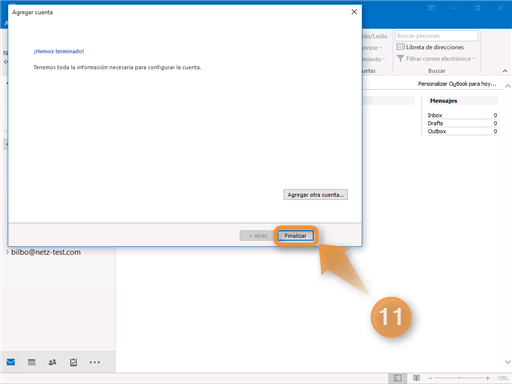Click the zoom slider in status bar

coord(459,378)
